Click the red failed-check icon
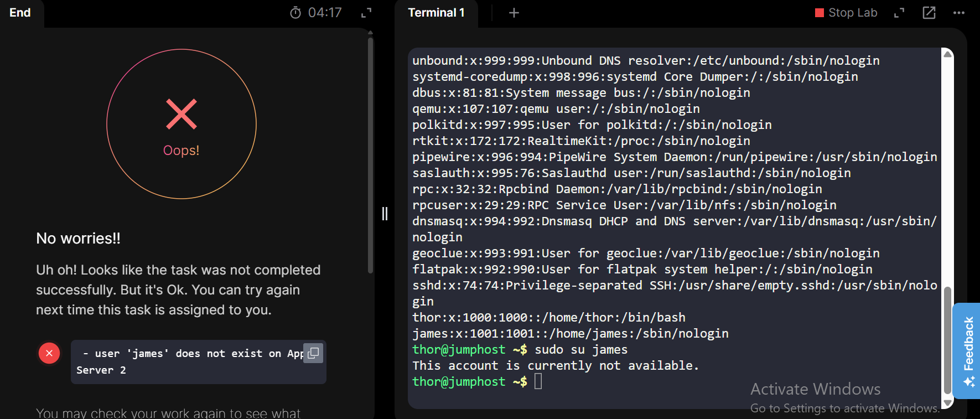The width and height of the screenshot is (980, 419). [x=49, y=353]
